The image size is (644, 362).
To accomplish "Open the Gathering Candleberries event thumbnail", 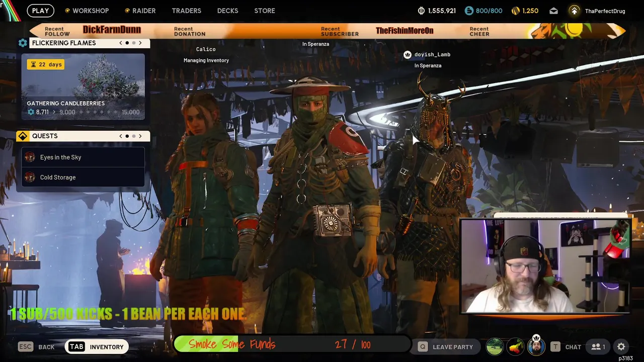I will pos(83,86).
